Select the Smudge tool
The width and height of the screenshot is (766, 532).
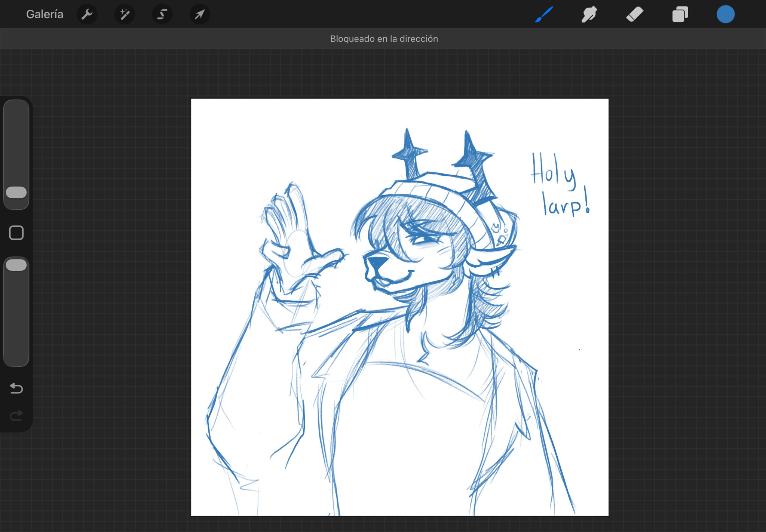click(x=589, y=15)
